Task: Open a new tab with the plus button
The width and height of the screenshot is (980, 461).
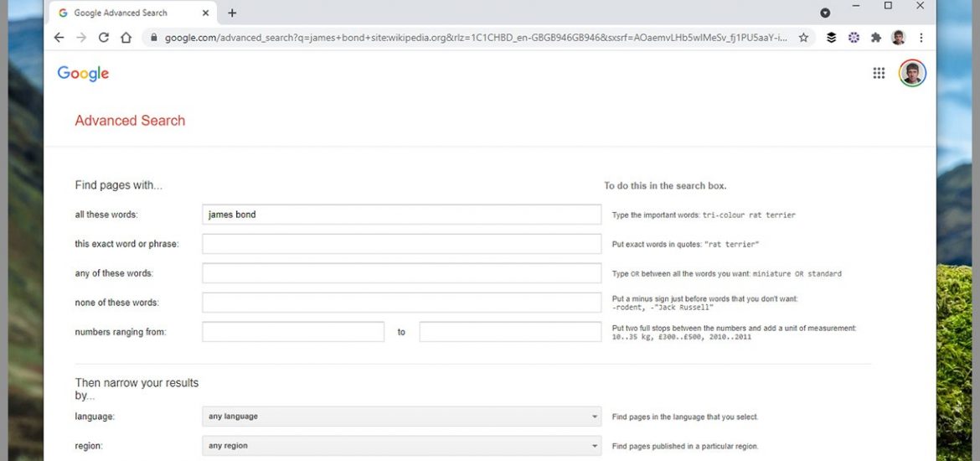Action: click(232, 13)
